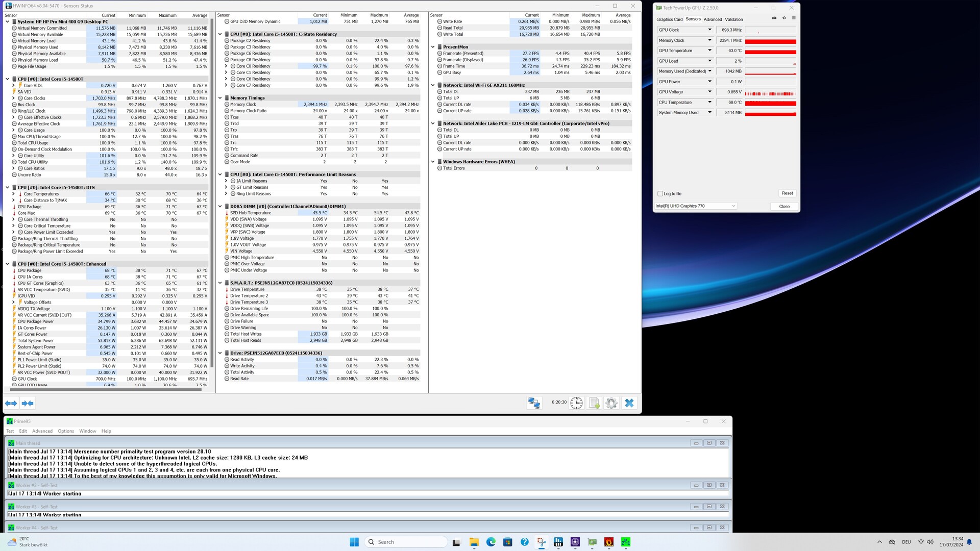Click the HWiNFO settings gear icon
980x551 pixels.
coord(611,403)
